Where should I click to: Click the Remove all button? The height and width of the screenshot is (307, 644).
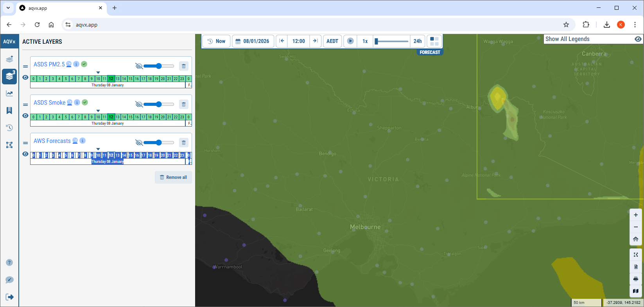coord(173,177)
